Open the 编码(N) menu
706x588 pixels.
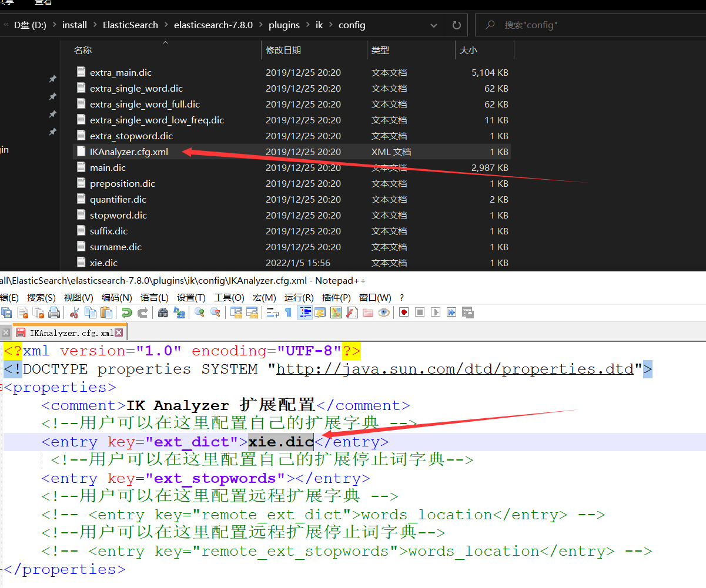click(x=117, y=298)
